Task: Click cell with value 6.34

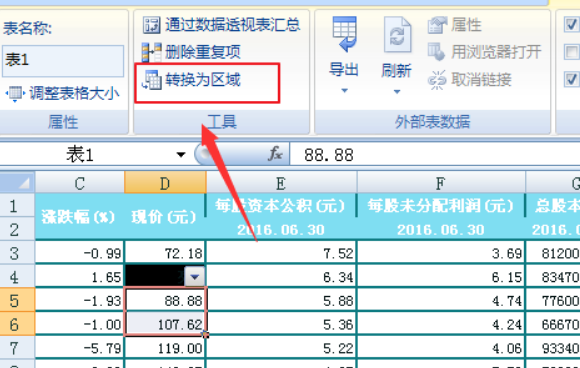Action: 281,277
